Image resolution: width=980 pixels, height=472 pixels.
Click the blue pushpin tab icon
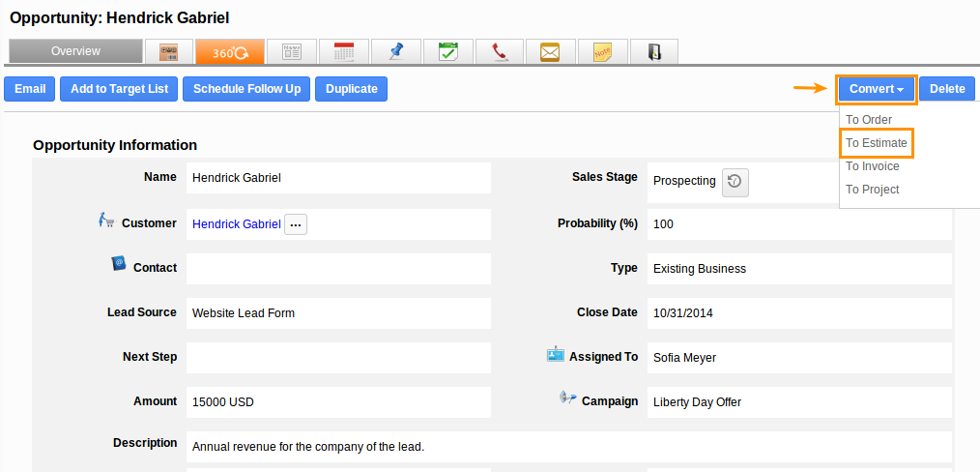[395, 51]
